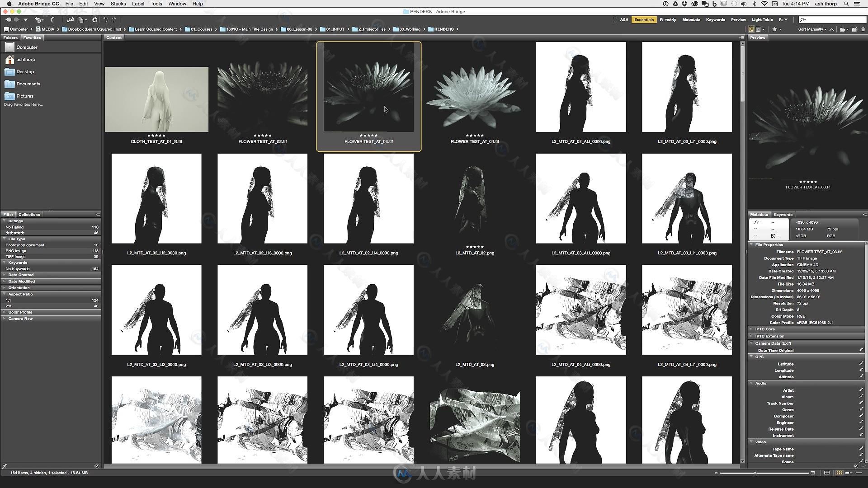This screenshot has height=488, width=868.
Task: Switch to the Light Table workspace
Action: 762,20
